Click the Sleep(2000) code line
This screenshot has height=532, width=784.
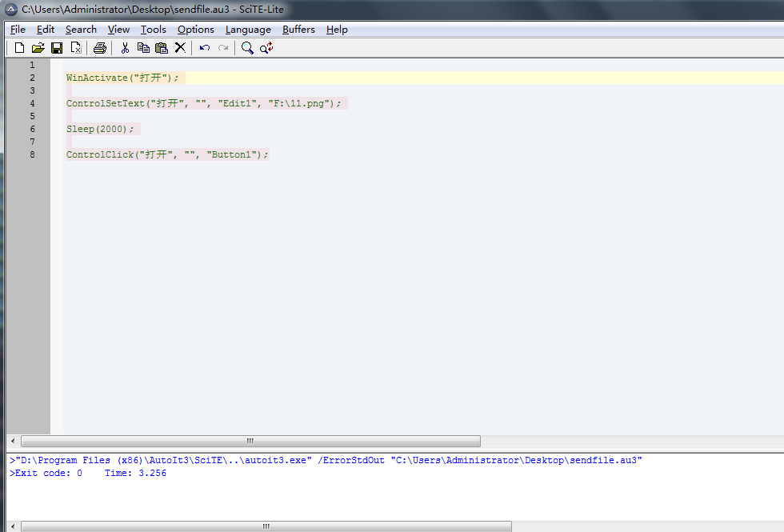[x=100, y=129]
